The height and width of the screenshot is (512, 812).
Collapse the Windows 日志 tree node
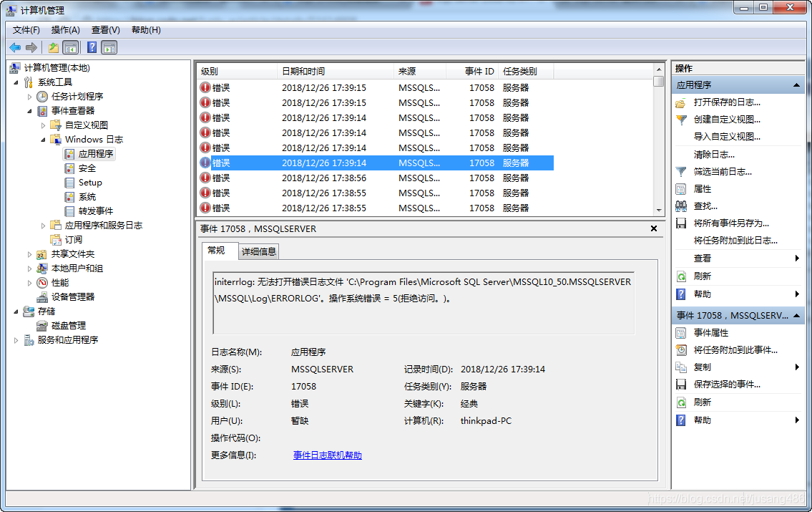click(x=43, y=140)
